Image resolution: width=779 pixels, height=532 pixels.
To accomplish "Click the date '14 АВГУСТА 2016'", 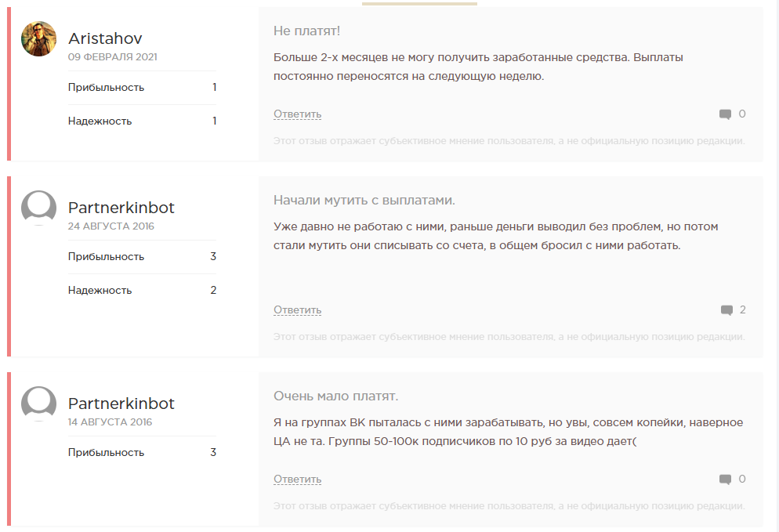I will click(110, 422).
